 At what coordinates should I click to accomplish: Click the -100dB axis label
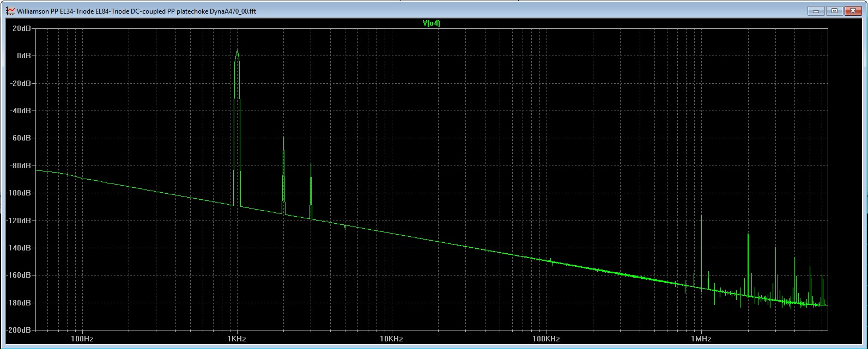(x=19, y=193)
